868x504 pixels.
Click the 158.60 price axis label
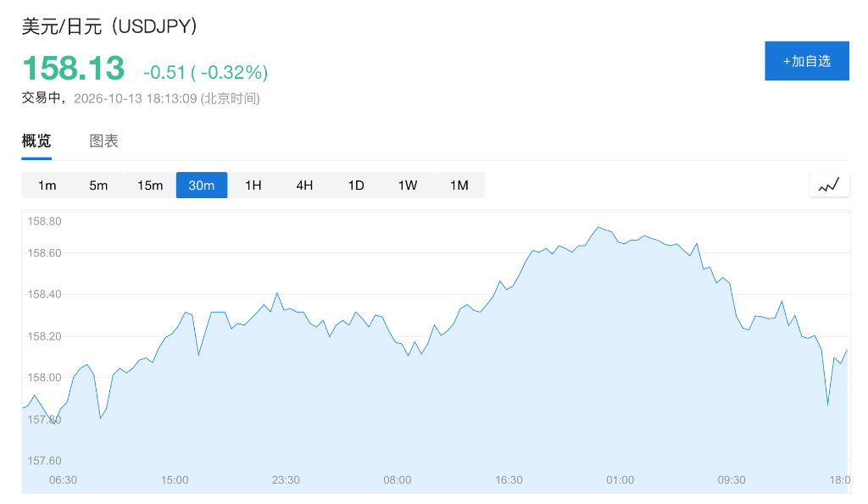click(x=44, y=252)
